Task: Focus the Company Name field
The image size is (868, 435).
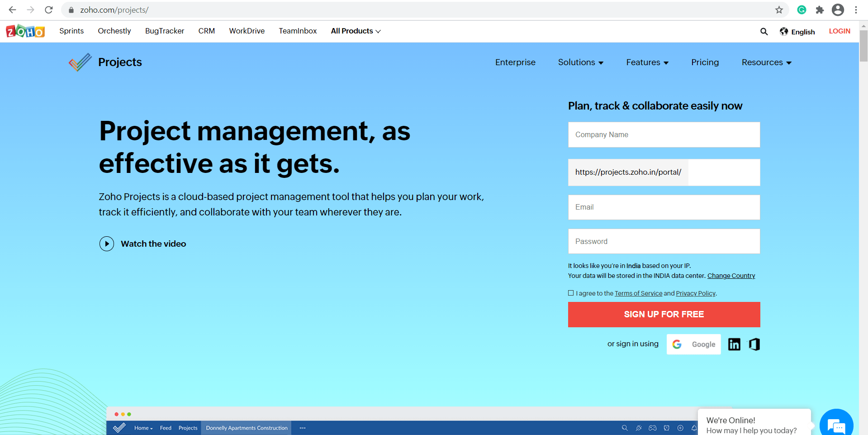Action: point(664,134)
